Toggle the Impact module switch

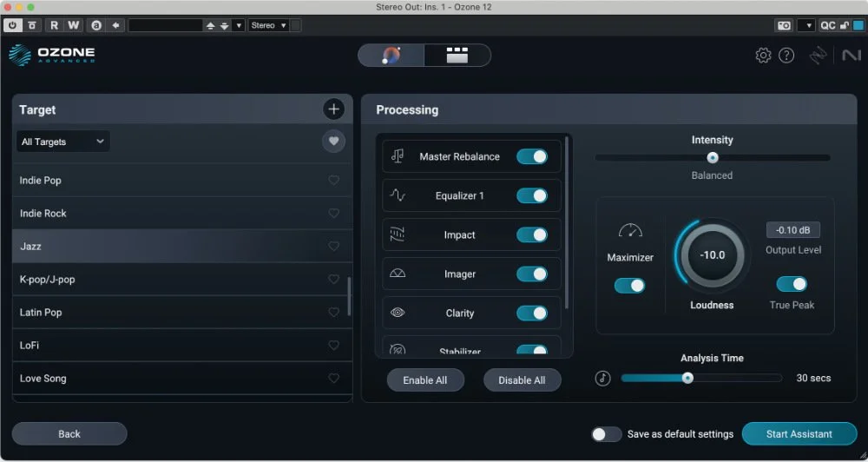[x=532, y=234]
